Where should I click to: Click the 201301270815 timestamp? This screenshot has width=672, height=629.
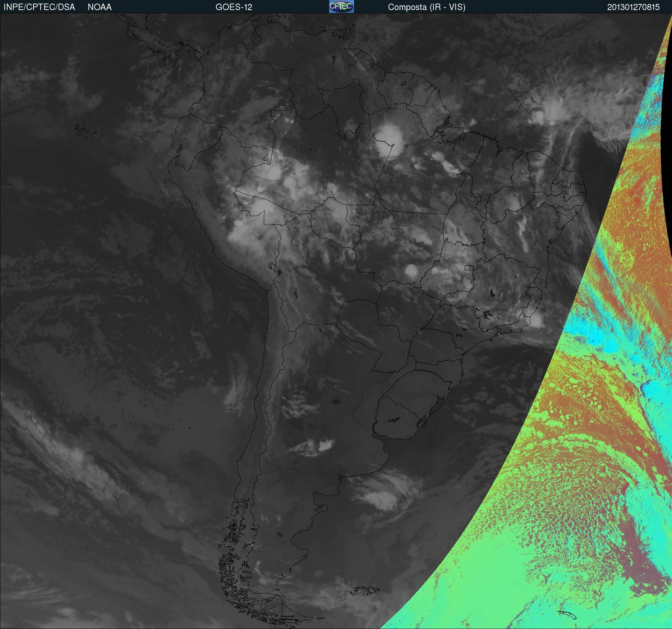point(634,7)
